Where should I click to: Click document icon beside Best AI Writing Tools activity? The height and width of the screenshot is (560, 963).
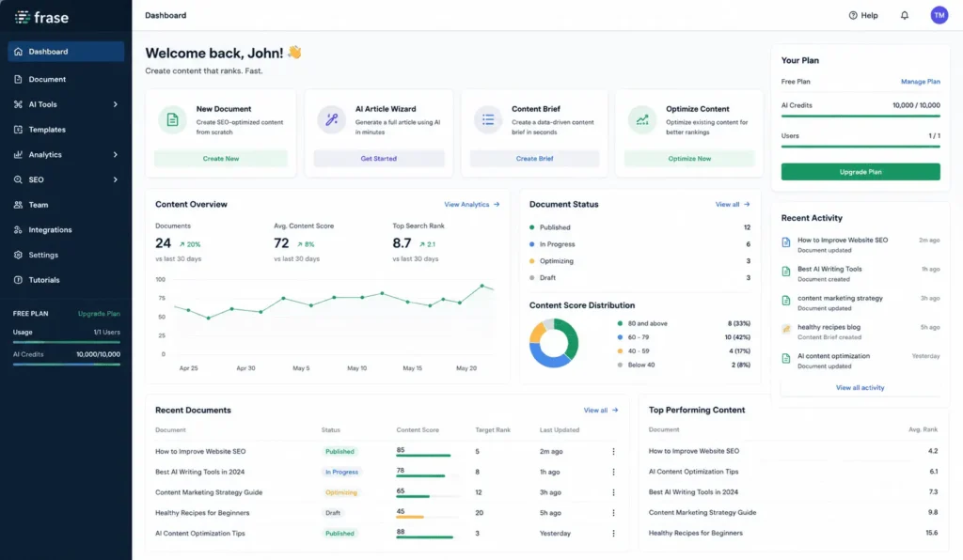point(786,272)
